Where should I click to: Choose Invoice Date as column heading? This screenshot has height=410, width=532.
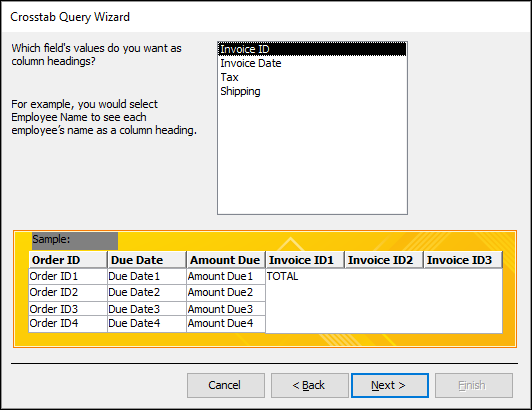[x=312, y=63]
